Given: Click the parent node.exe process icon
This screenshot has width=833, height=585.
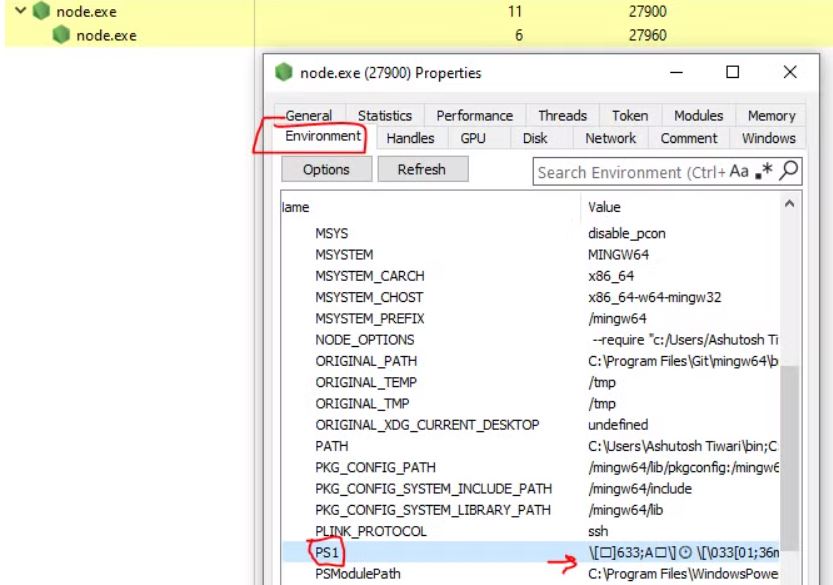Looking at the screenshot, I should tap(41, 13).
